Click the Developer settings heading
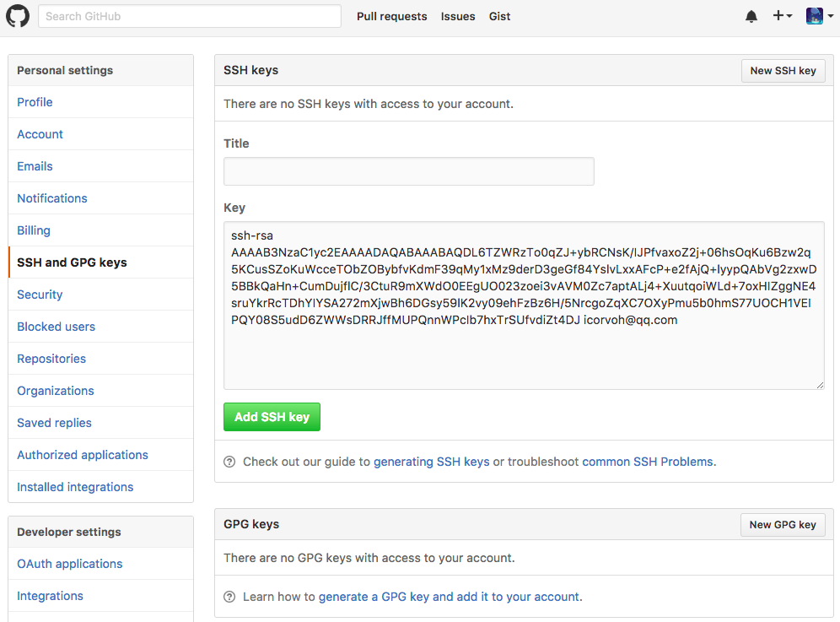Screen dimensions: 840x622 [x=69, y=532]
